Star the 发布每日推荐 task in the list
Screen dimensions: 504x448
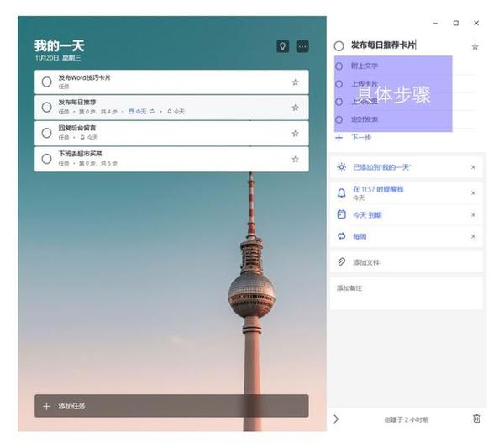(x=295, y=108)
